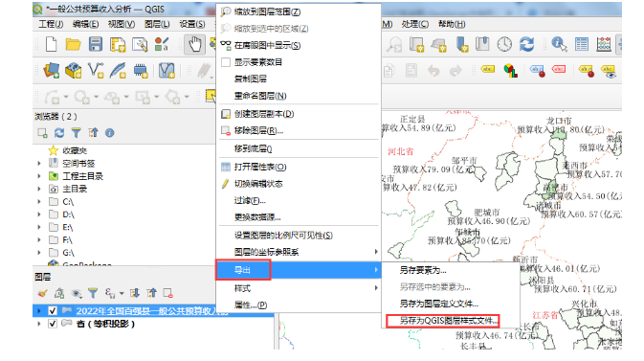Expand the 空间书签 tree node
The image size is (644, 361).
coord(39,163)
